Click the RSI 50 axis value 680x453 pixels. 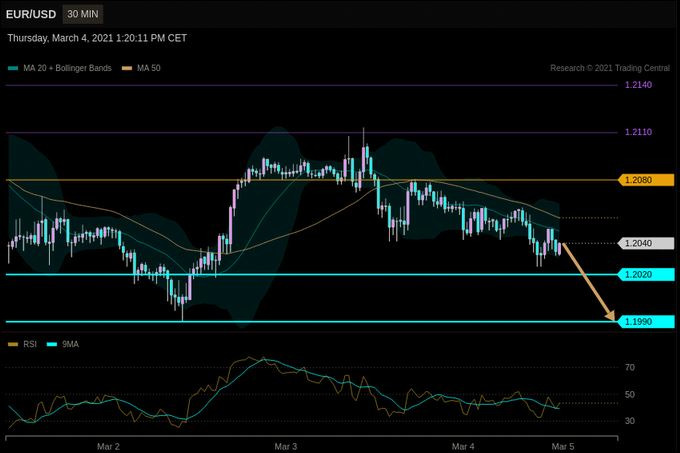pyautogui.click(x=630, y=394)
